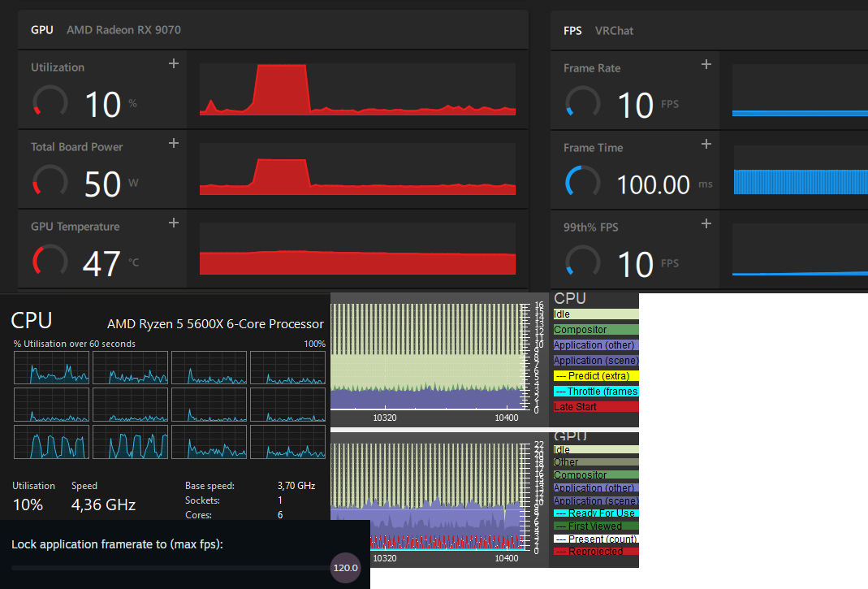This screenshot has height=589, width=868.
Task: Click Application (other) legend in CPU timing
Action: [596, 345]
